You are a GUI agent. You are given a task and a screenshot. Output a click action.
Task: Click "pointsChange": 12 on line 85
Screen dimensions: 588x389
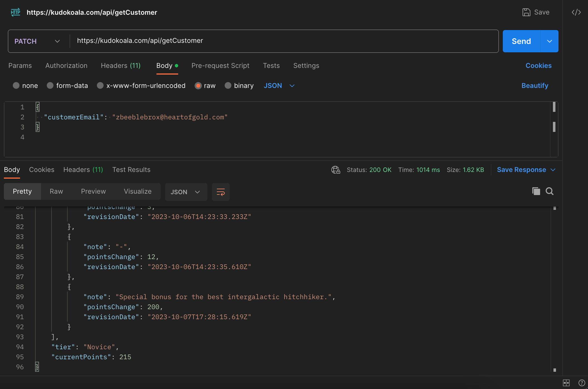tap(121, 257)
